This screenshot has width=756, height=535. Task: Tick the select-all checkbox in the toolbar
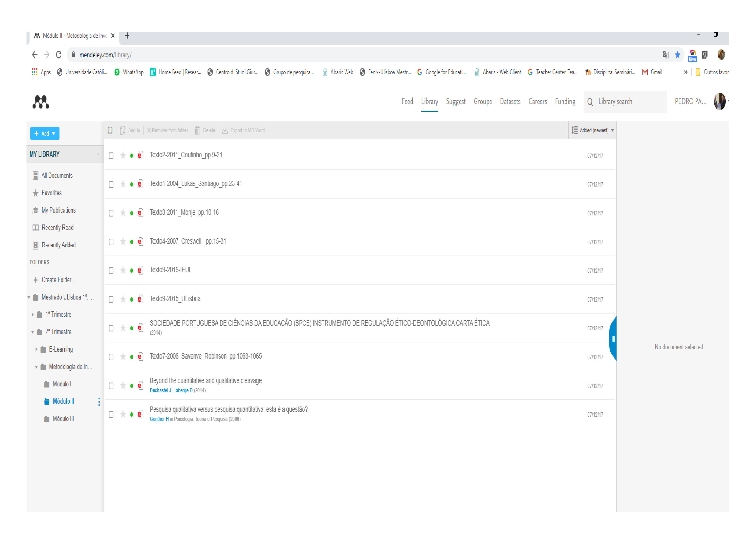(x=110, y=130)
